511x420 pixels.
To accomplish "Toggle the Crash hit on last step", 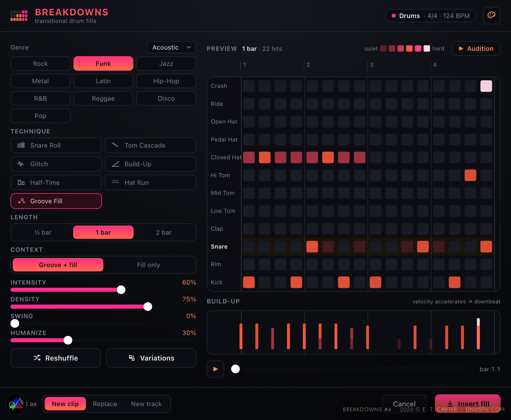I will (486, 86).
